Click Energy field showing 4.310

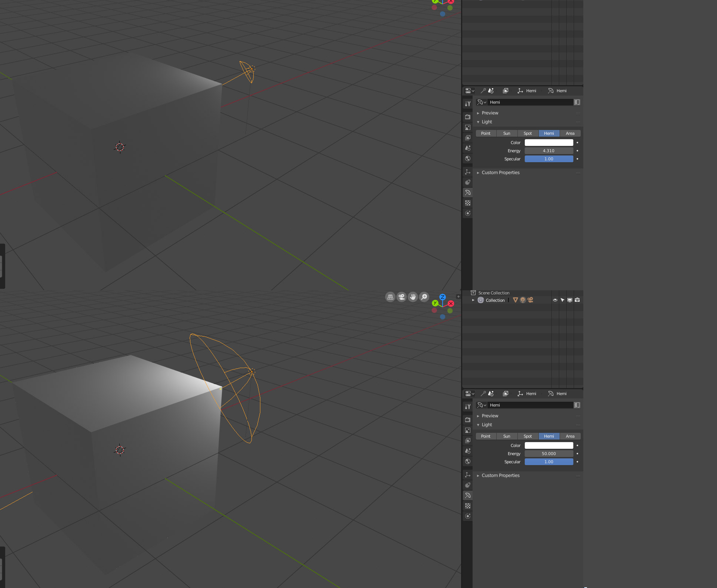(549, 151)
